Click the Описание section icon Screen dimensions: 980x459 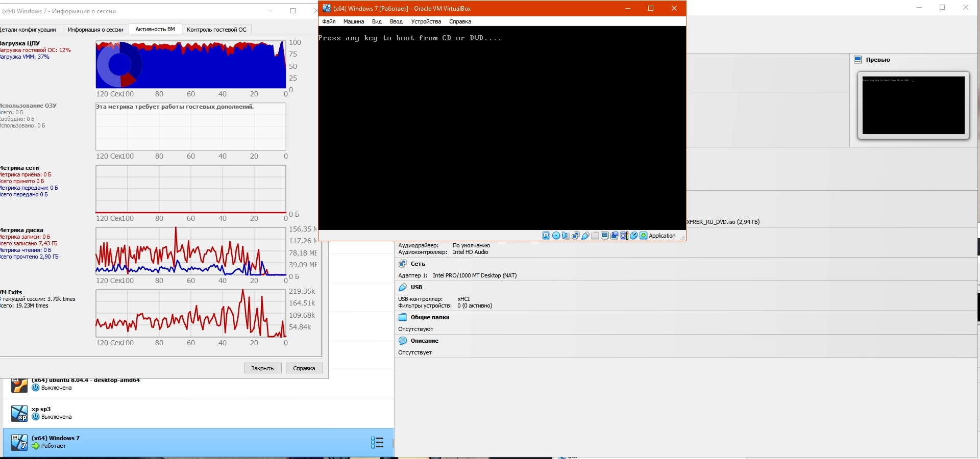pyautogui.click(x=403, y=341)
